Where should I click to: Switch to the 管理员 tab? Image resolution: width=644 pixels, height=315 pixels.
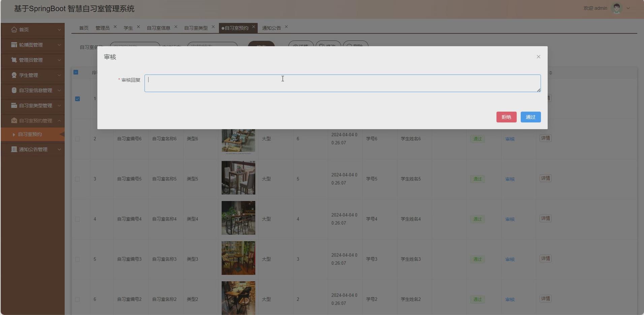102,28
